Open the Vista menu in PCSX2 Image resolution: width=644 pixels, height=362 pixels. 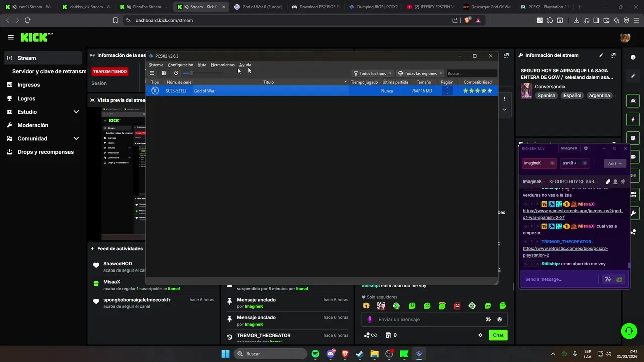202,65
